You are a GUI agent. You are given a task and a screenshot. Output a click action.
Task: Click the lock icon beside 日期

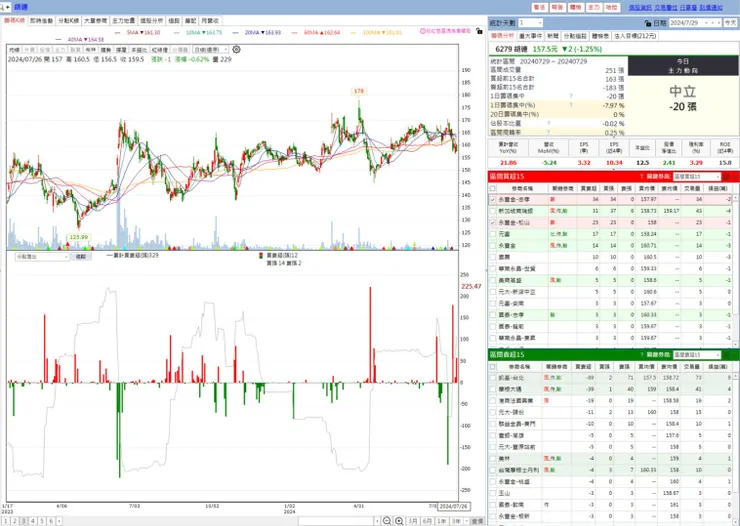coord(648,23)
